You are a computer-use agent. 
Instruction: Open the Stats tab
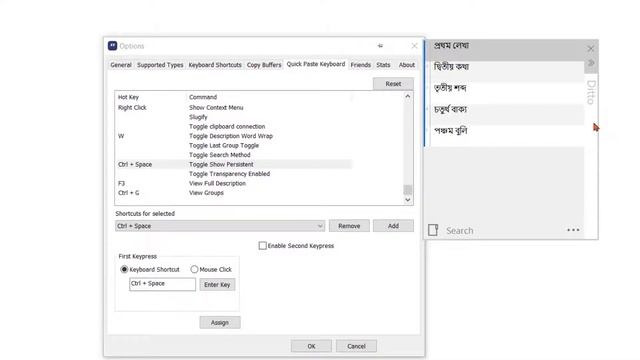click(383, 65)
